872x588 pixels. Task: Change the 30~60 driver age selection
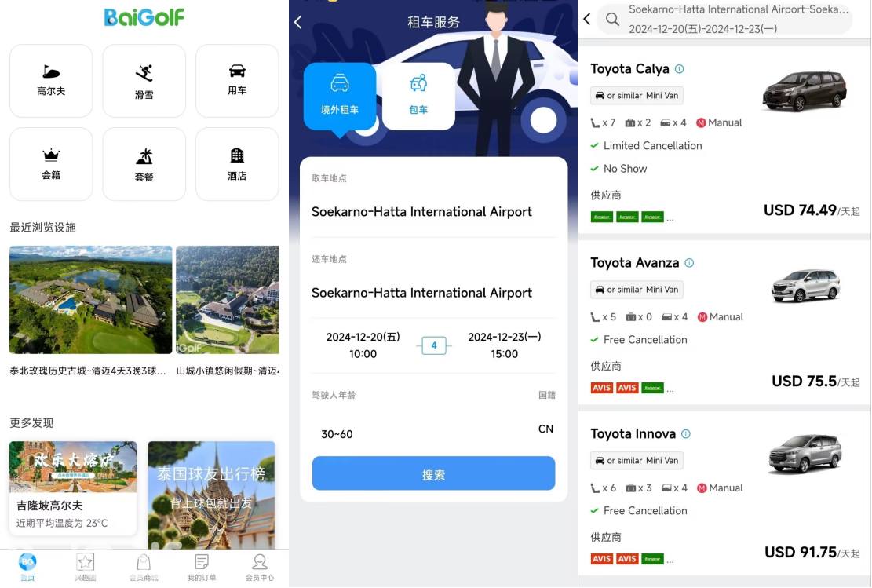pos(337,434)
